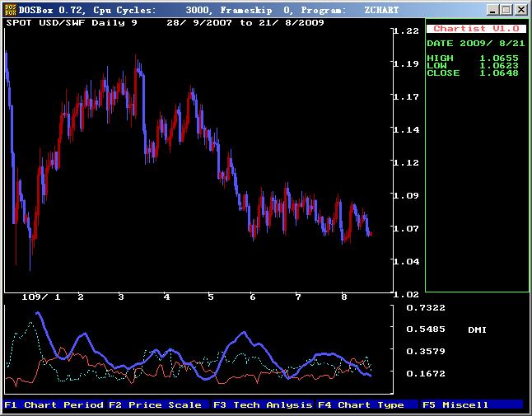Click the SPOT USD/SWF Daily 9 title

click(x=72, y=23)
